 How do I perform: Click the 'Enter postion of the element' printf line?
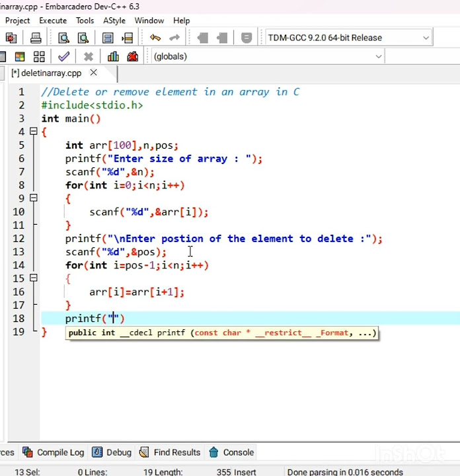coord(223,239)
